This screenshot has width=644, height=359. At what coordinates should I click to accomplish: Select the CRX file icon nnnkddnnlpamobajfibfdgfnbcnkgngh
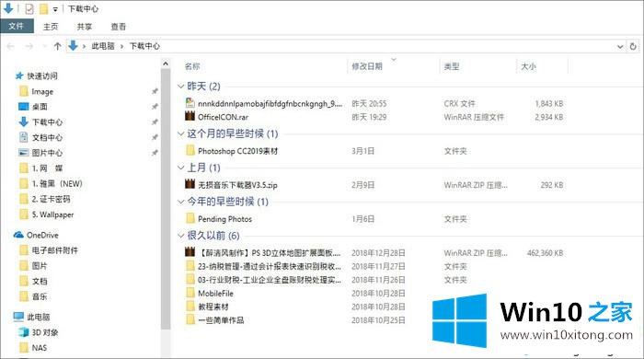[x=190, y=103]
